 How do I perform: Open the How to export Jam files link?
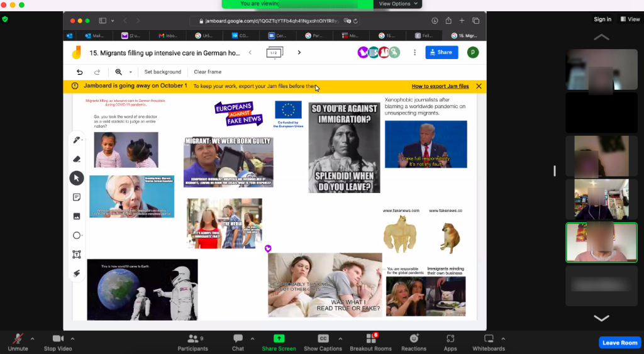pyautogui.click(x=440, y=86)
